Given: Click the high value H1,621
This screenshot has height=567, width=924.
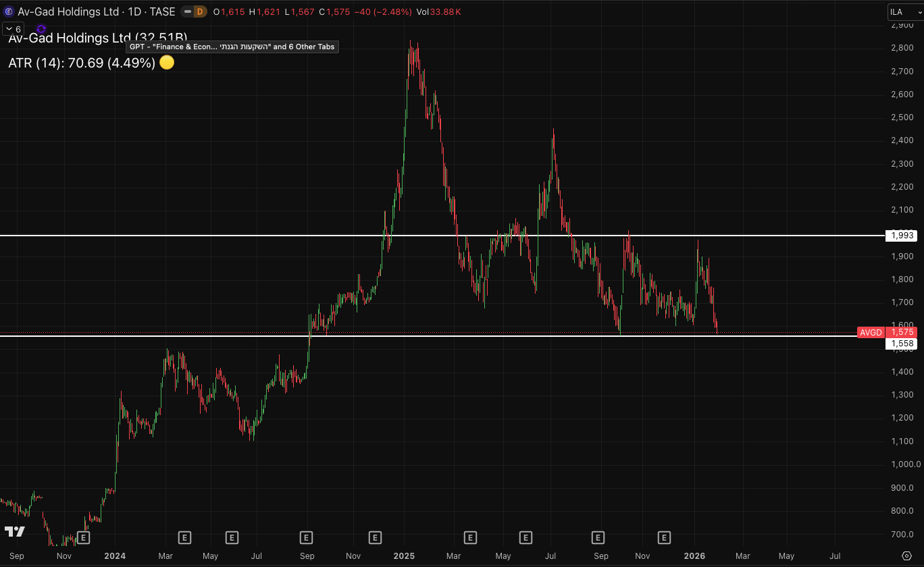Looking at the screenshot, I should click(264, 11).
